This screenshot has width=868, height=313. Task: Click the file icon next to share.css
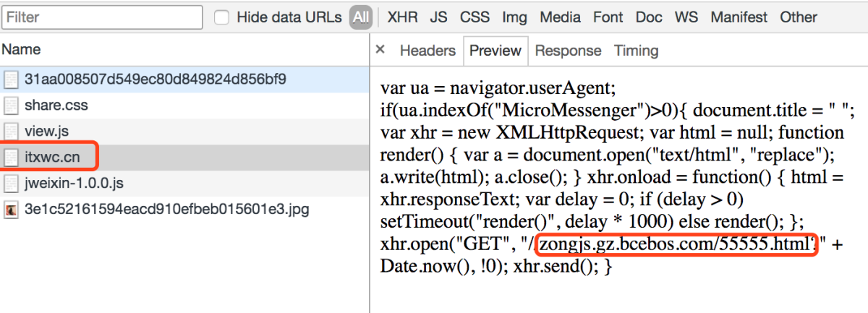(11, 106)
